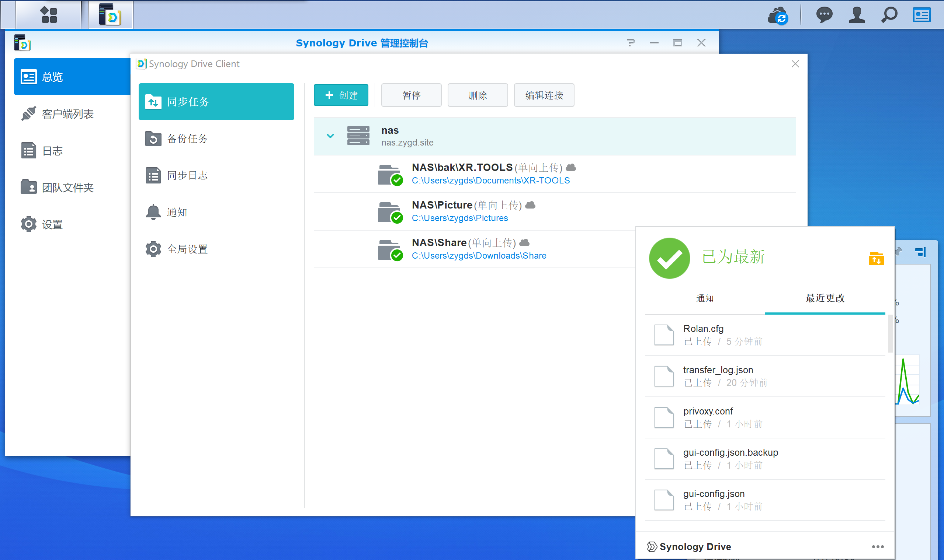The height and width of the screenshot is (560, 944).
Task: Open the user account options icon
Action: coord(857,15)
